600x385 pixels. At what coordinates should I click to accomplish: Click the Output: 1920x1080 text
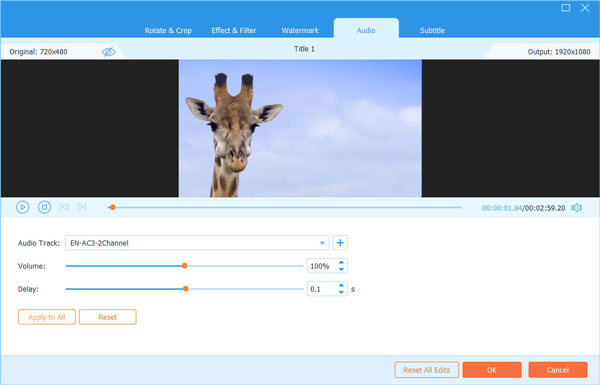[559, 52]
